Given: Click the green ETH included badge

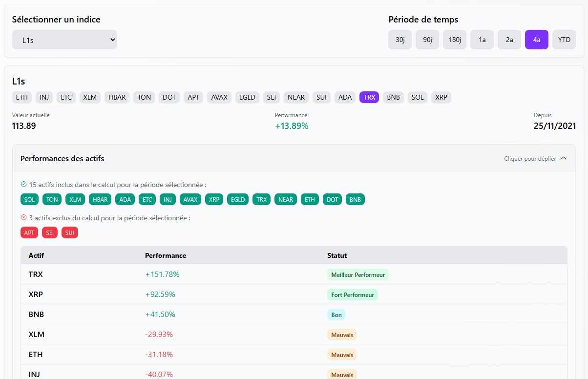Looking at the screenshot, I should (x=310, y=199).
